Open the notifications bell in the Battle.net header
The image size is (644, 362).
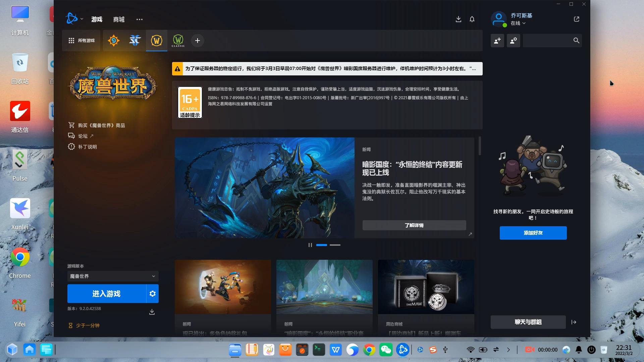(x=472, y=19)
